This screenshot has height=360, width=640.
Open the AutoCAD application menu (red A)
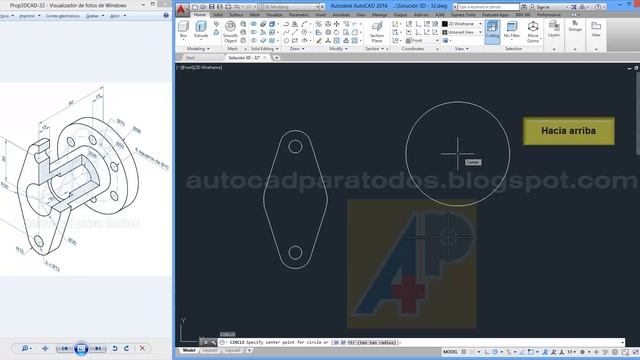point(181,9)
